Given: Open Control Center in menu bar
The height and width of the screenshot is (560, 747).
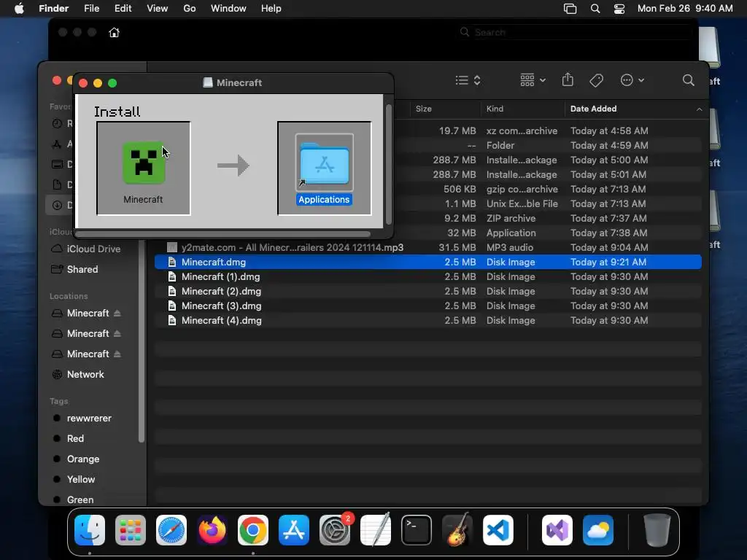Looking at the screenshot, I should (x=619, y=9).
